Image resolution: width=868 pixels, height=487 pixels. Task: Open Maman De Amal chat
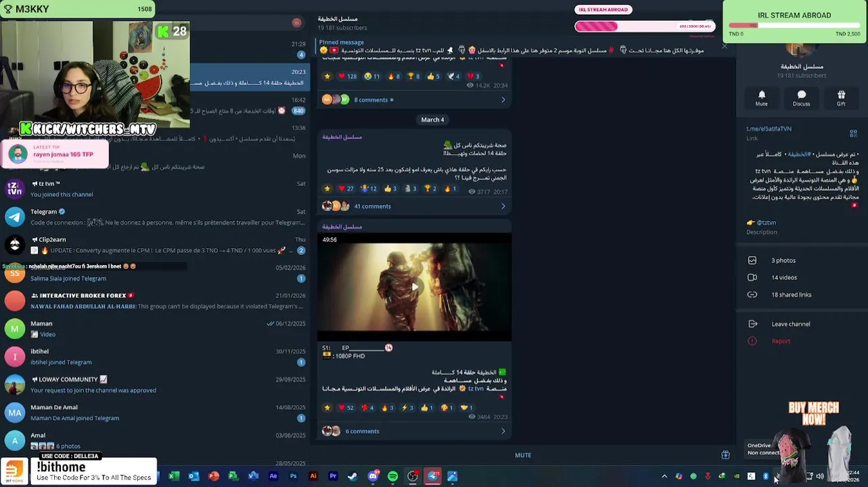(x=154, y=412)
